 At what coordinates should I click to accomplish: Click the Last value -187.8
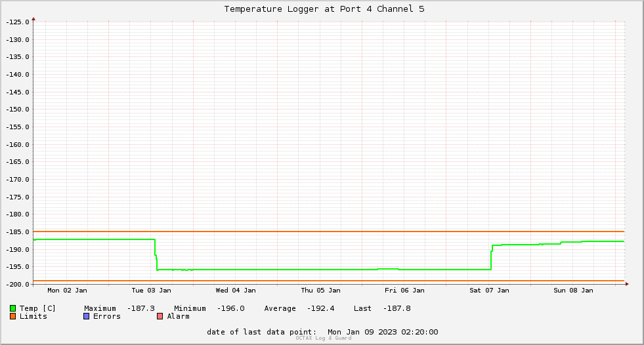coord(397,308)
